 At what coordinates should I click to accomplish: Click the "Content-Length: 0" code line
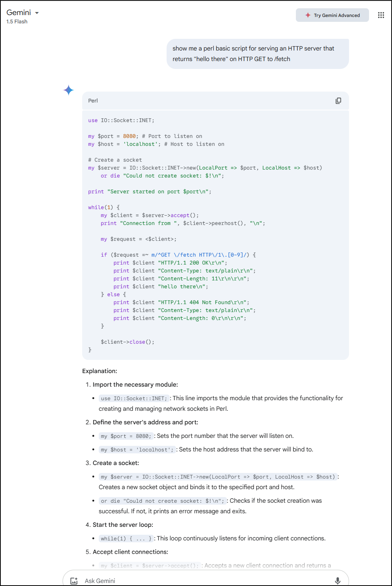(x=180, y=318)
